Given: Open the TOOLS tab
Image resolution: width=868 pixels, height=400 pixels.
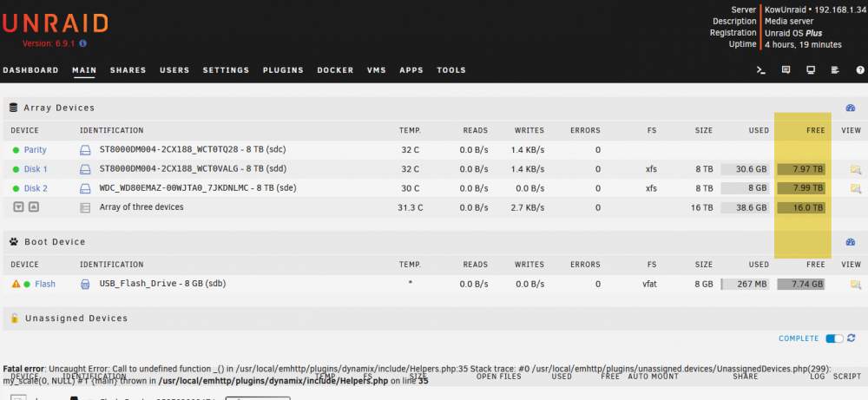Looking at the screenshot, I should coord(451,70).
